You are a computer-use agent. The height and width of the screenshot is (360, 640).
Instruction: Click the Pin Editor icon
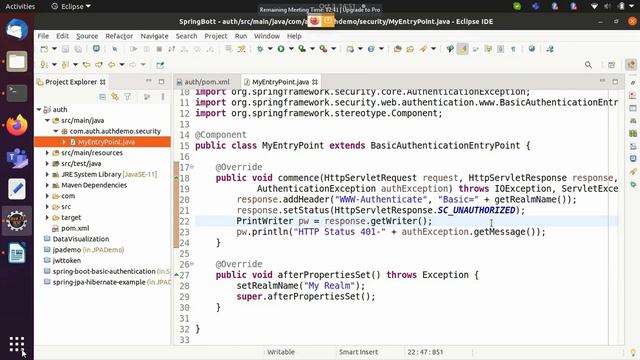click(x=160, y=64)
